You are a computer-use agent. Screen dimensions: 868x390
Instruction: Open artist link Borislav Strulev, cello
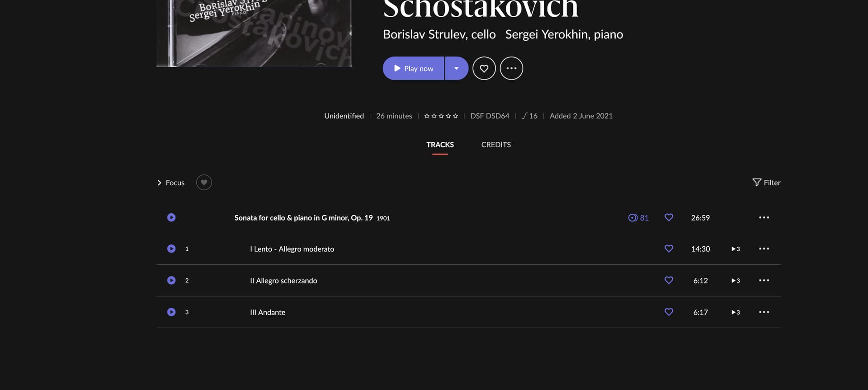(439, 34)
